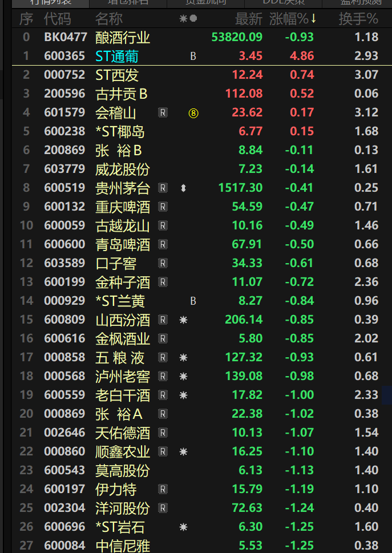Click the R badge beside 伊力特
Image resolution: width=392 pixels, height=553 pixels.
coord(163,489)
